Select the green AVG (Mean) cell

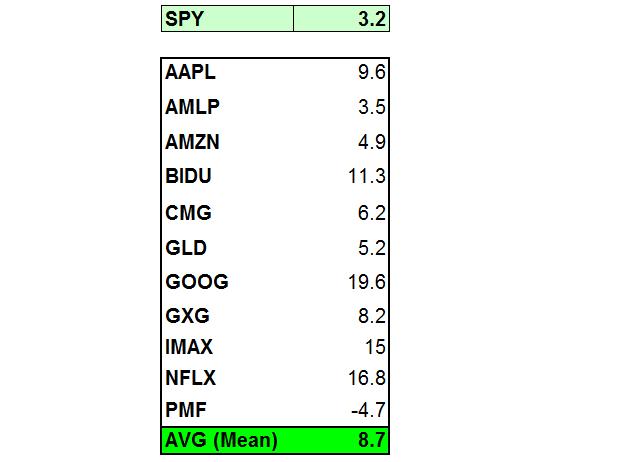pos(275,440)
